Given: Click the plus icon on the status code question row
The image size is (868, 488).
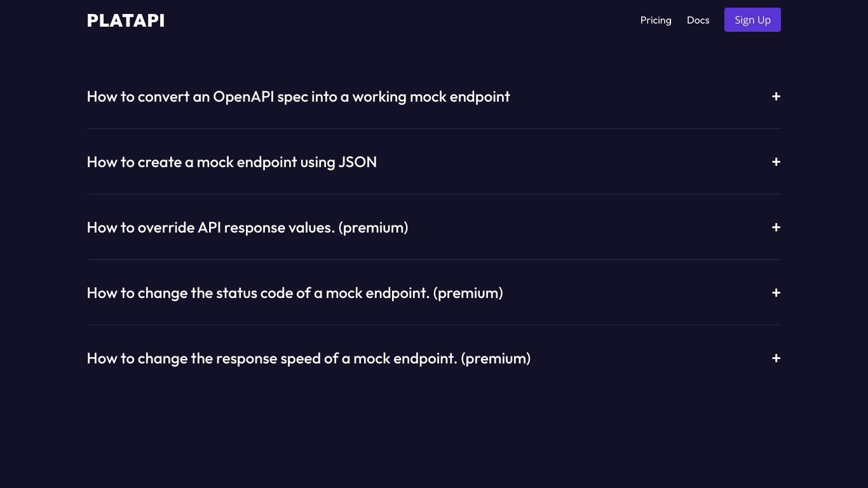Looking at the screenshot, I should (776, 293).
